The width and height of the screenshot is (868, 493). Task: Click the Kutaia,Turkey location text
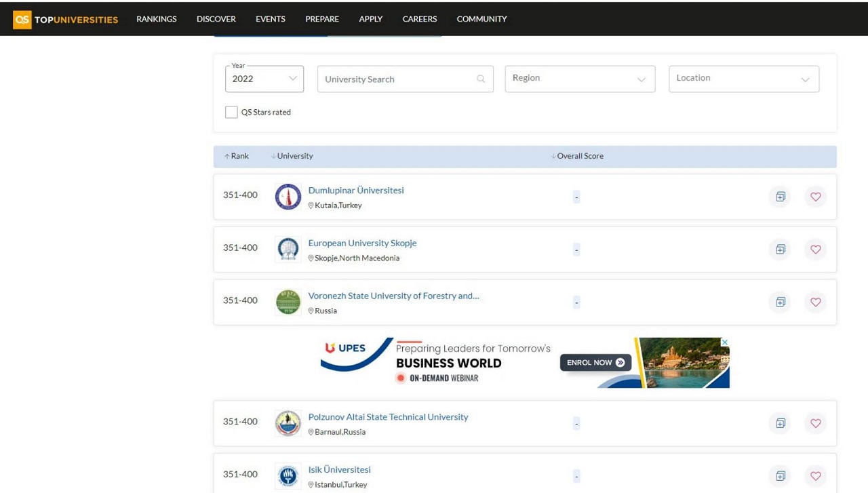point(338,205)
